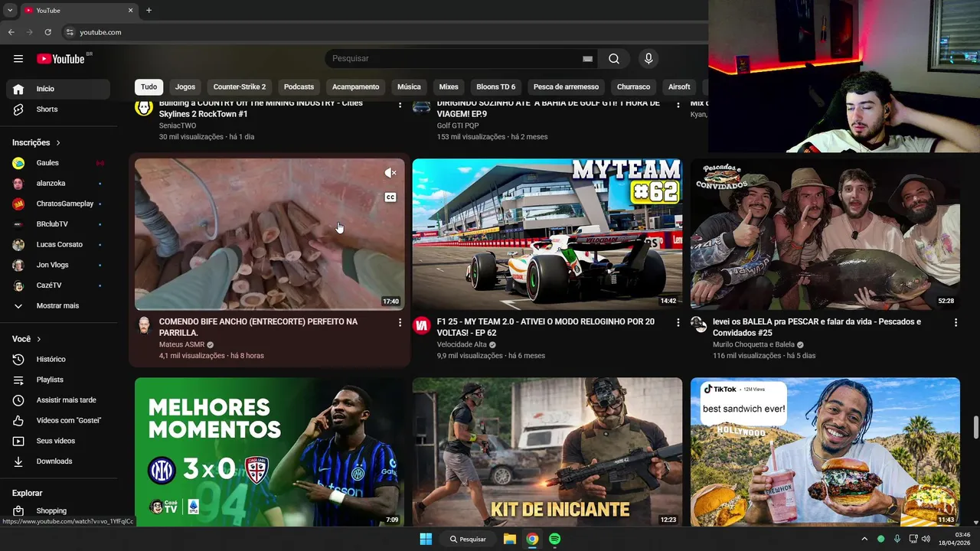Click the YouTube logo
This screenshot has width=980, height=551.
pyautogui.click(x=60, y=59)
